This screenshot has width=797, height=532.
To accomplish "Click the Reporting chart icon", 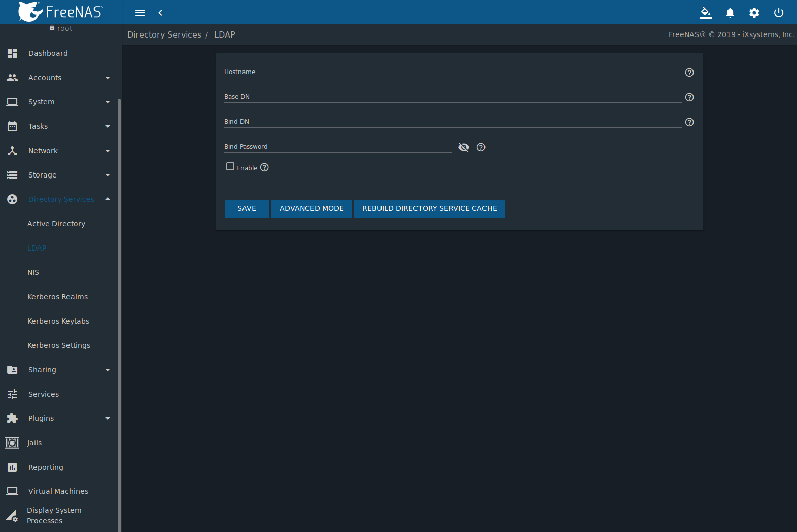I will [12, 467].
